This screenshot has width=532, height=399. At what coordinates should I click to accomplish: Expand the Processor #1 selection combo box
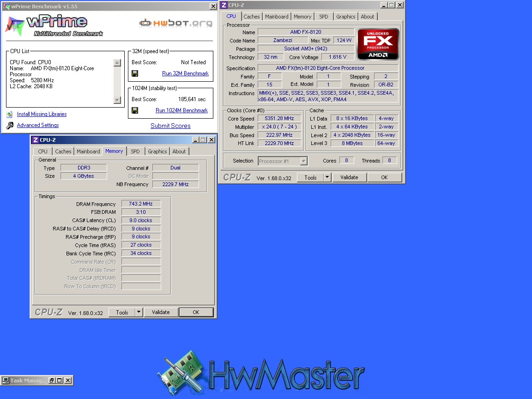click(304, 161)
